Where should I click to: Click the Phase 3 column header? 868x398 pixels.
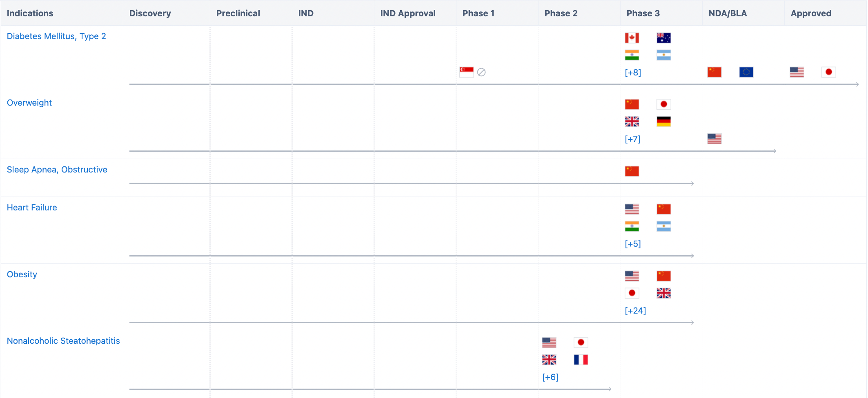pos(643,13)
